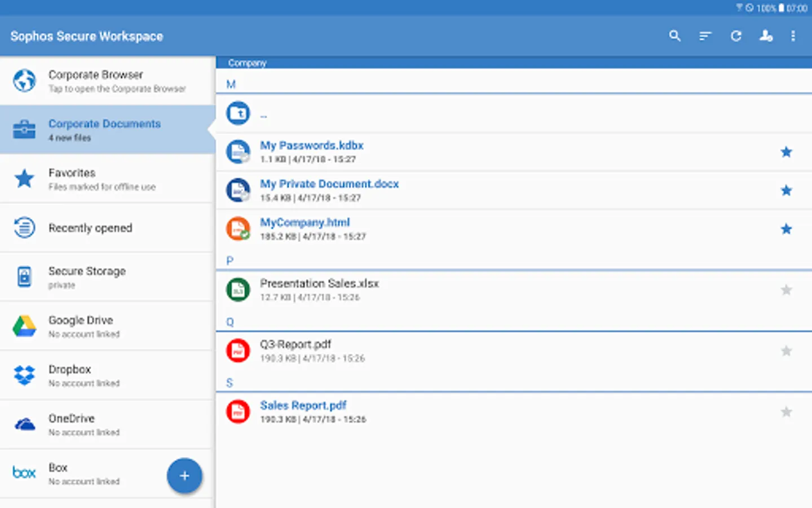Open the Dropbox menu entry
This screenshot has height=508, width=812.
[107, 375]
